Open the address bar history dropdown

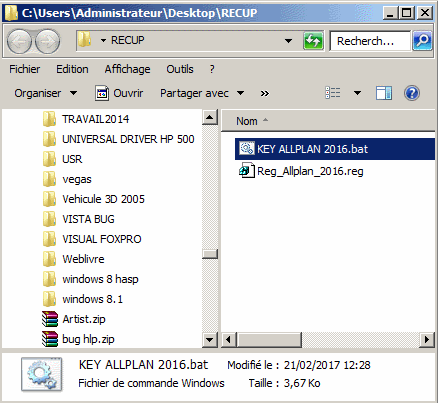point(288,41)
